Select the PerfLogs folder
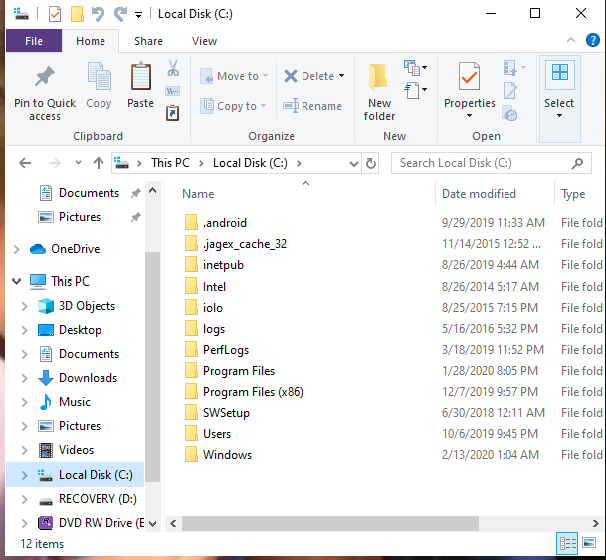606x560 pixels. coord(226,350)
